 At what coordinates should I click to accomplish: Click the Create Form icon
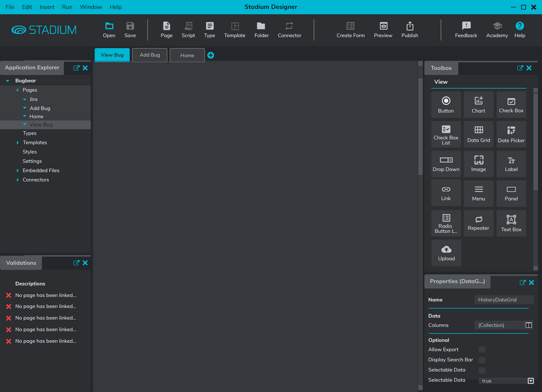[x=350, y=26]
